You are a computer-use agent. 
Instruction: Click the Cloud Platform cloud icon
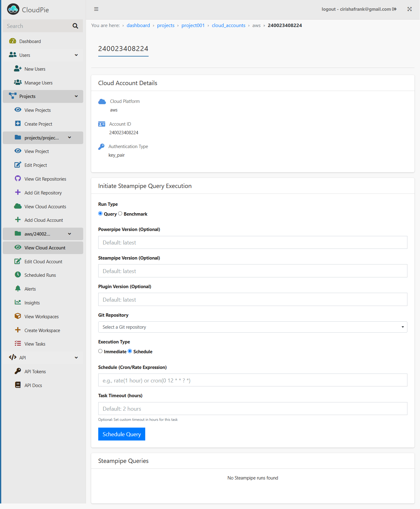102,101
